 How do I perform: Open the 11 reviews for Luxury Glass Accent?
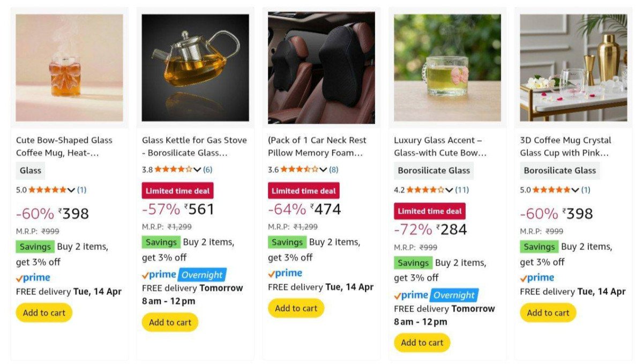point(462,189)
